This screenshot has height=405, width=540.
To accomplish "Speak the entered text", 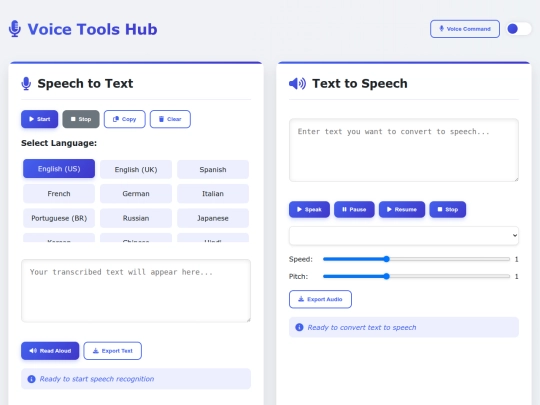I will click(x=309, y=209).
